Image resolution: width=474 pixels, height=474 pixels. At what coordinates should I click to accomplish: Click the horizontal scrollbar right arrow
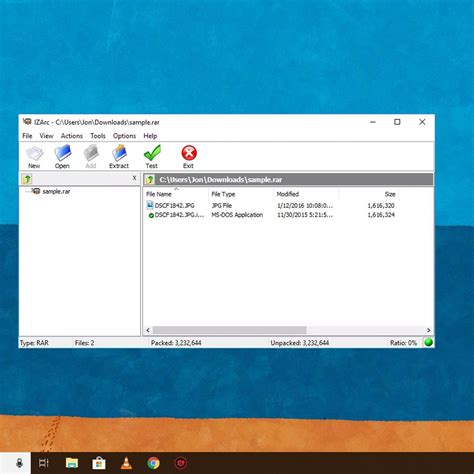click(429, 330)
